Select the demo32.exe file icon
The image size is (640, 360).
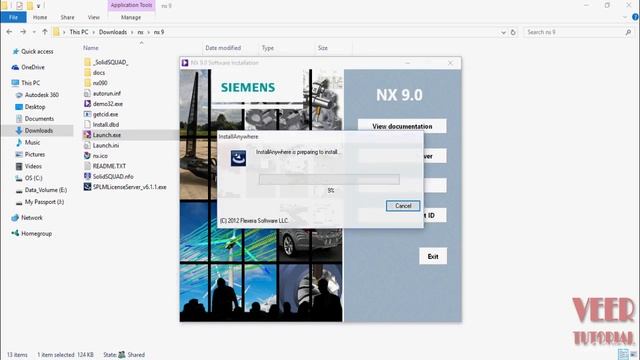click(x=87, y=104)
